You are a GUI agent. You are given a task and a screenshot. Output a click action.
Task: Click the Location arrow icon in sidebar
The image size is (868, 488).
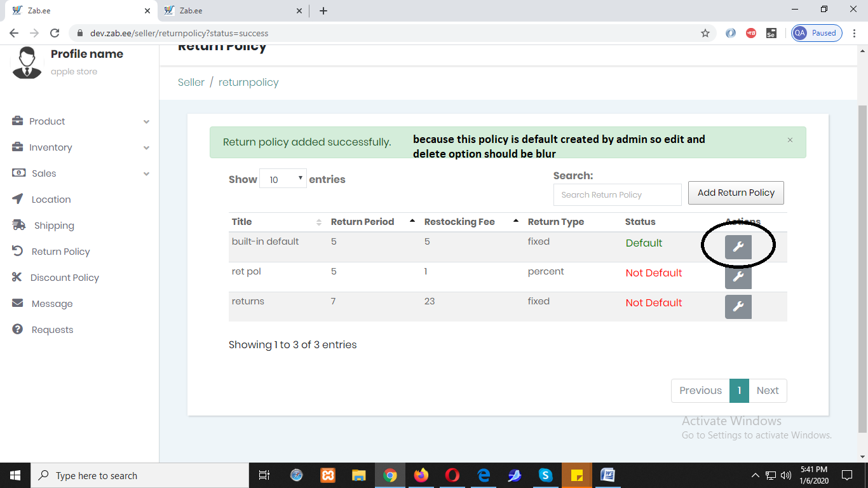pos(18,199)
